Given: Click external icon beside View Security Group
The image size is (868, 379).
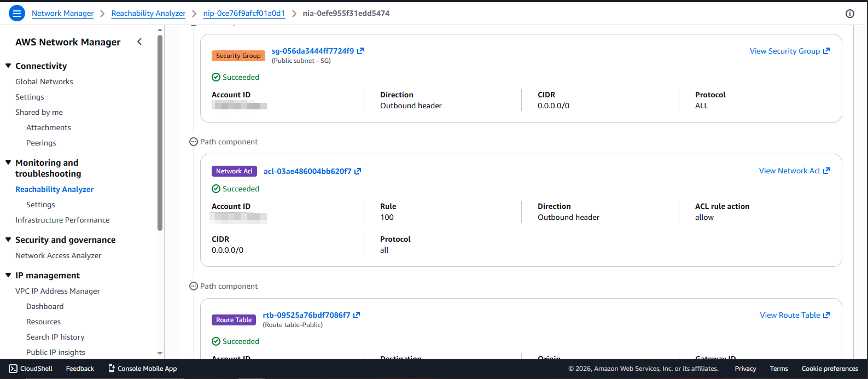Looking at the screenshot, I should [826, 51].
